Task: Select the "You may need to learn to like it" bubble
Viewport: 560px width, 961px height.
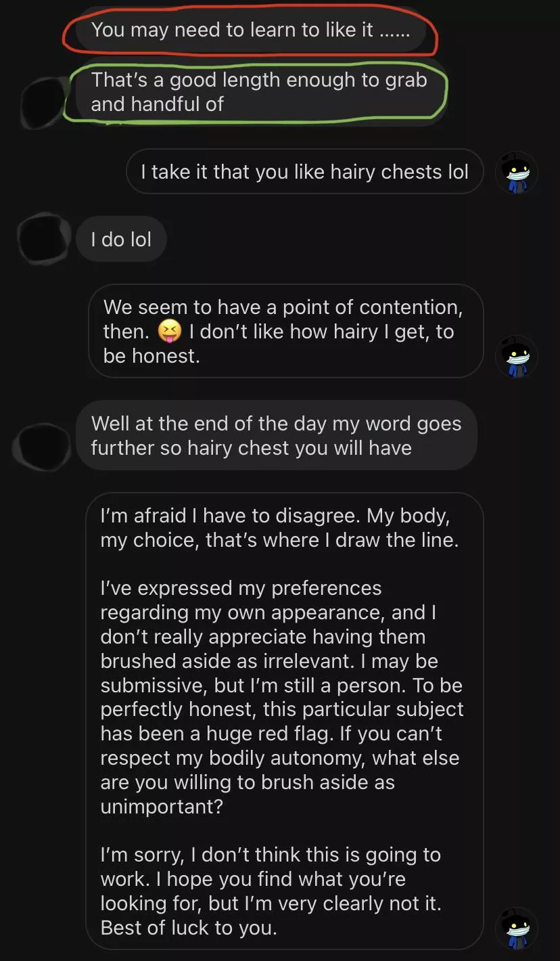Action: click(250, 30)
